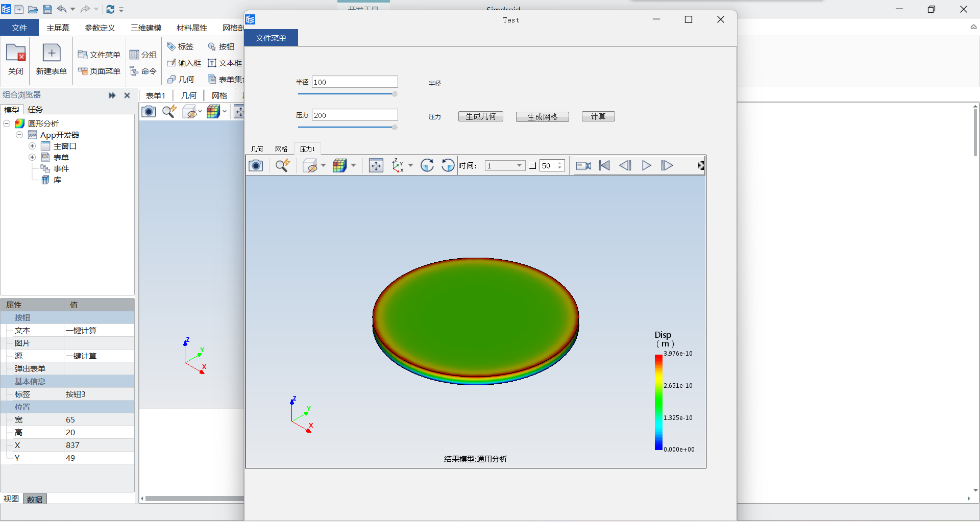980x522 pixels.
Task: Click the 压力 input field showing 200
Action: coord(354,115)
